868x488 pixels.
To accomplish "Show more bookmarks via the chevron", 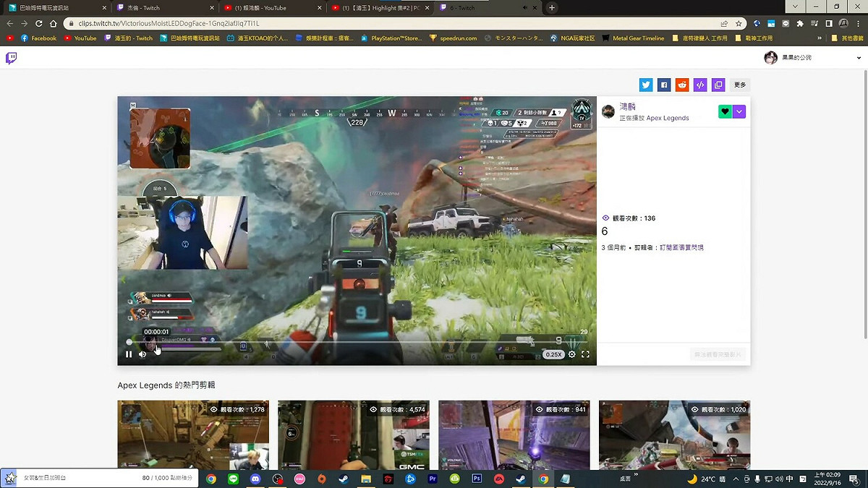I will coord(820,38).
